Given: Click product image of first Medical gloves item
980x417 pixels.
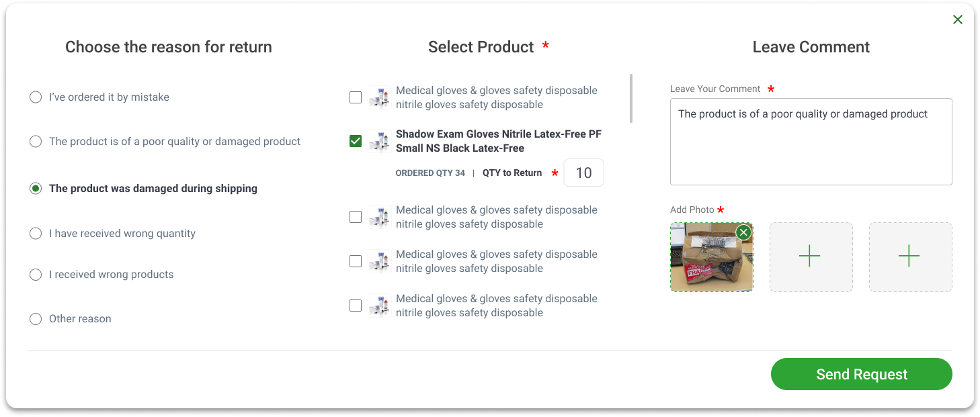Looking at the screenshot, I should tap(379, 97).
